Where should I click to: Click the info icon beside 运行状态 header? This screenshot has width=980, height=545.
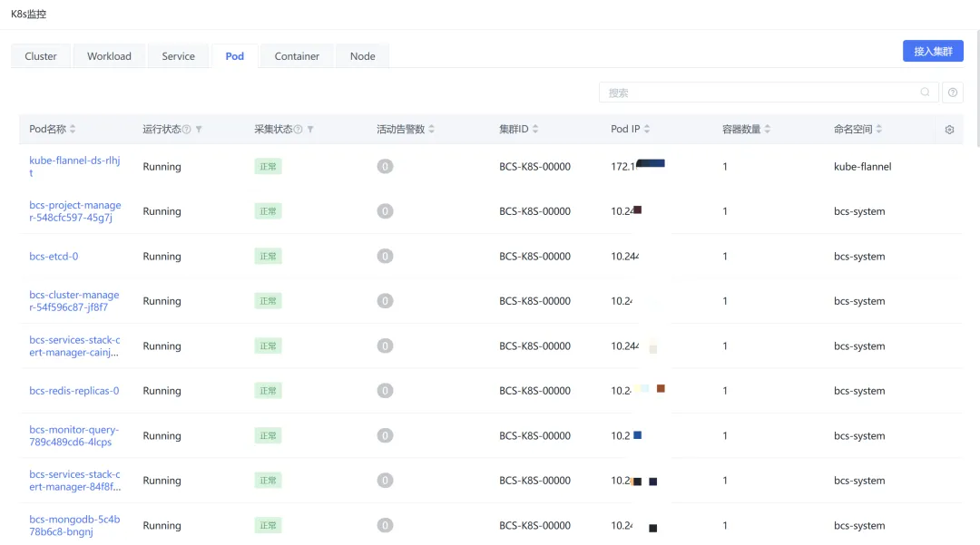pyautogui.click(x=187, y=130)
